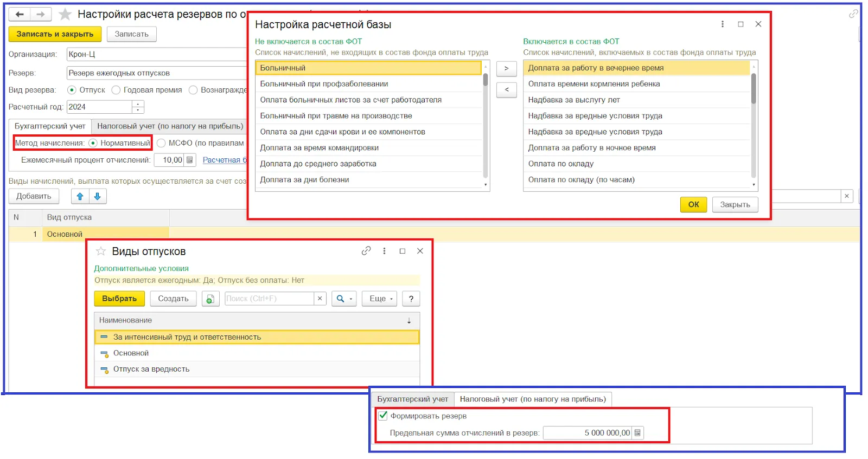
Task: Click the OK button in the расчетная база dialog
Action: point(693,204)
